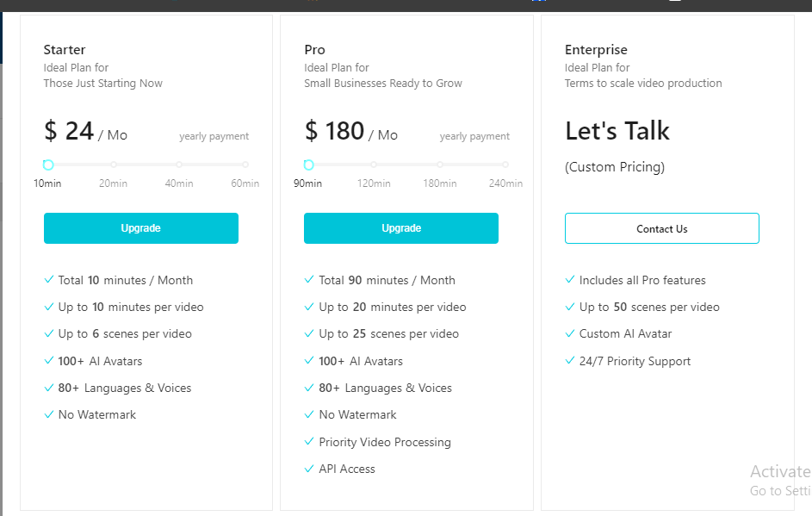Click checkmark beside Up to 6 scenes

click(x=49, y=333)
